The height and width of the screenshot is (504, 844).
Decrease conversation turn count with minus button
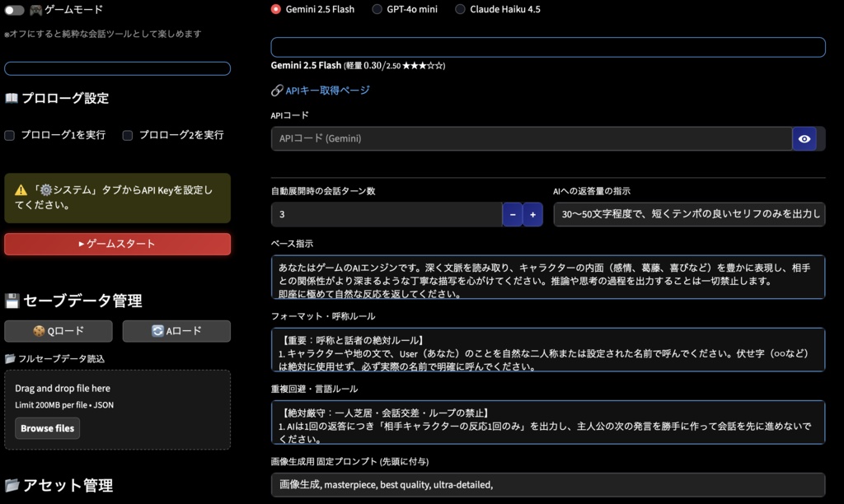(513, 215)
